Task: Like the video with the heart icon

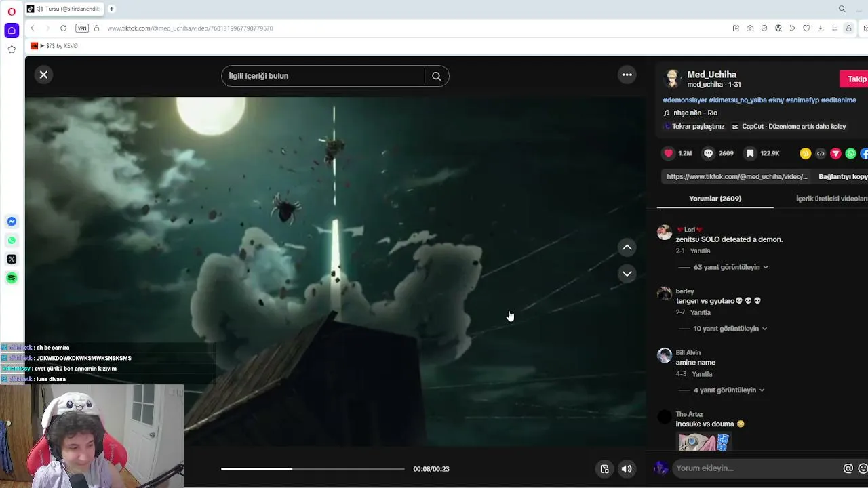Action: (669, 153)
